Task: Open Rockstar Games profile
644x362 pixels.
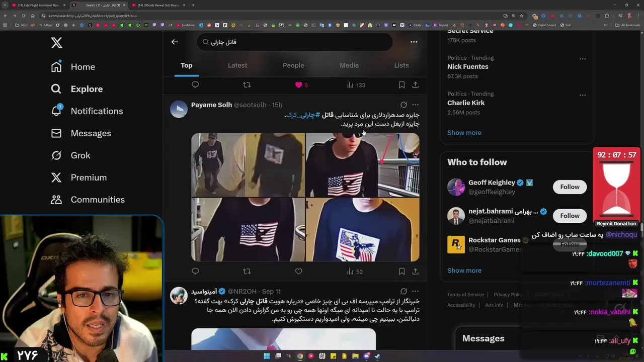Action: pos(494,240)
